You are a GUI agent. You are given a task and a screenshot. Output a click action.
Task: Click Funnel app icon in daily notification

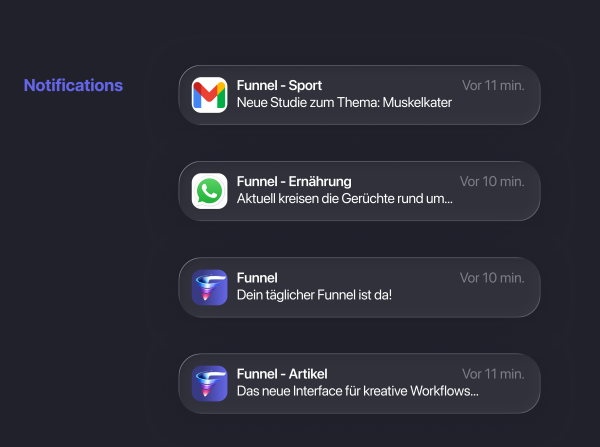pyautogui.click(x=209, y=287)
